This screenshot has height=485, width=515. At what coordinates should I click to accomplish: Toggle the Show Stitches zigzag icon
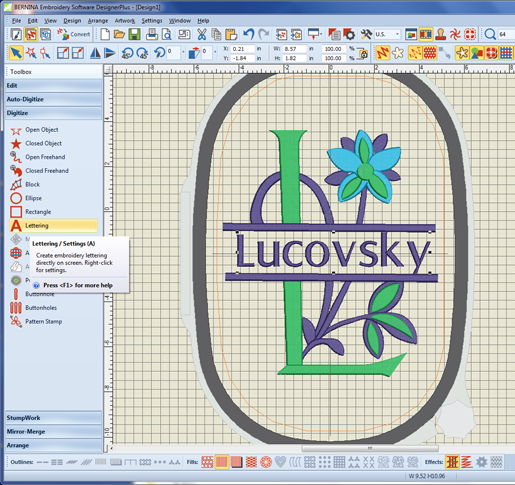[383, 53]
